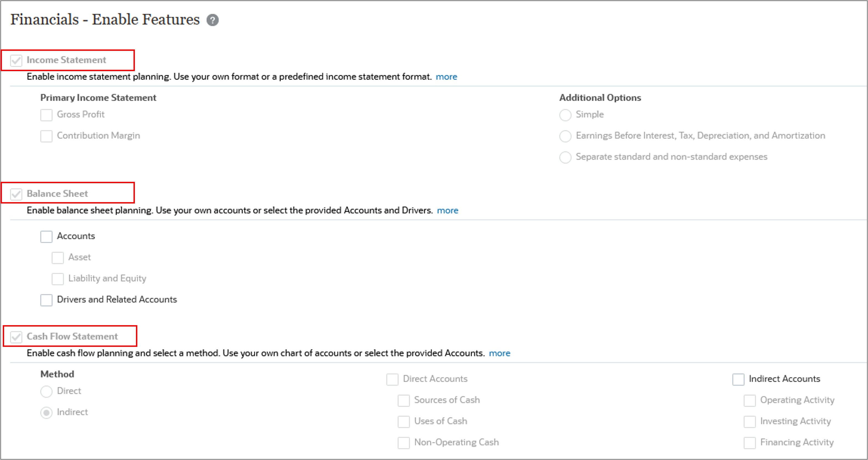Screen dimensions: 868x460
Task: Select the EBITDA radio option
Action: pyautogui.click(x=565, y=136)
